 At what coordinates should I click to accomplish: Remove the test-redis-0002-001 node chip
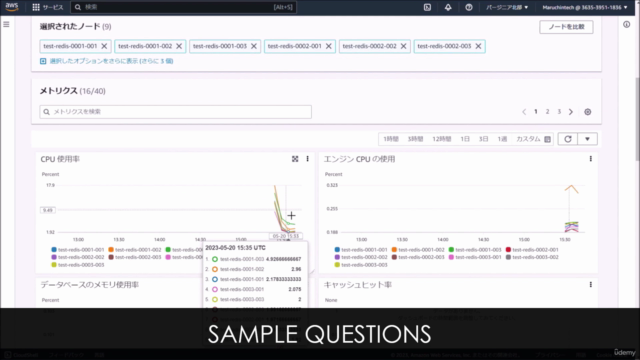tap(329, 46)
